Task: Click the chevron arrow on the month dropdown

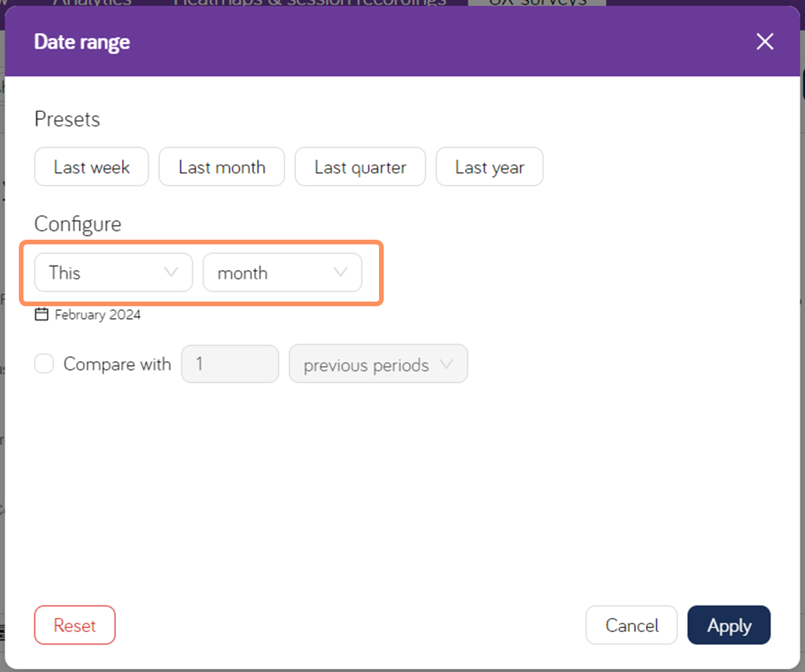Action: 339,273
